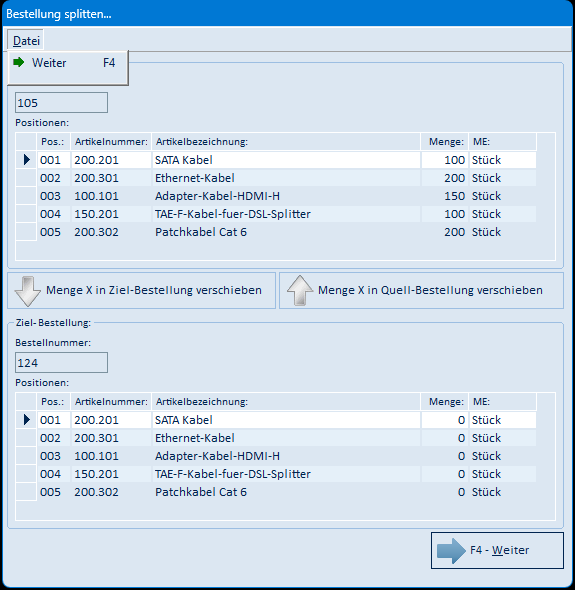This screenshot has height=590, width=575.
Task: Select Ethernet-Kabel row in the source table
Action: tap(286, 178)
